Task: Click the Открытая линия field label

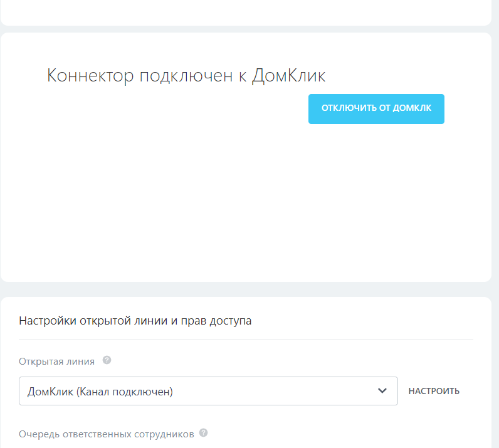Action: click(57, 361)
